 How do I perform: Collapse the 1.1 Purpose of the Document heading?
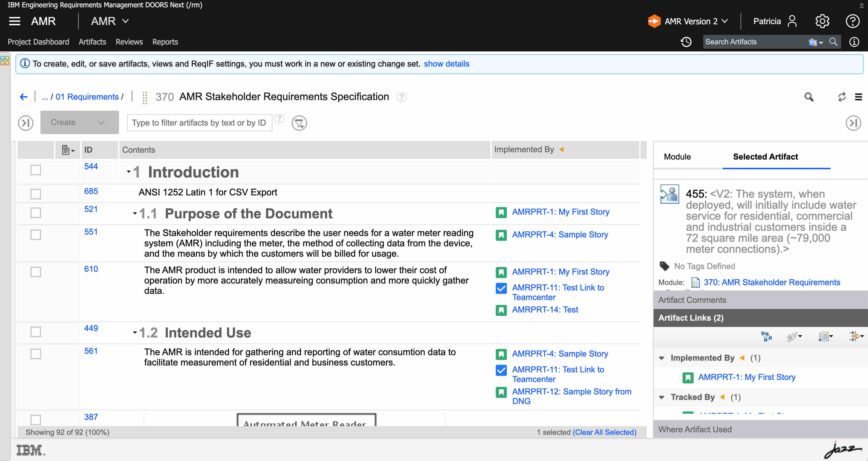click(135, 213)
